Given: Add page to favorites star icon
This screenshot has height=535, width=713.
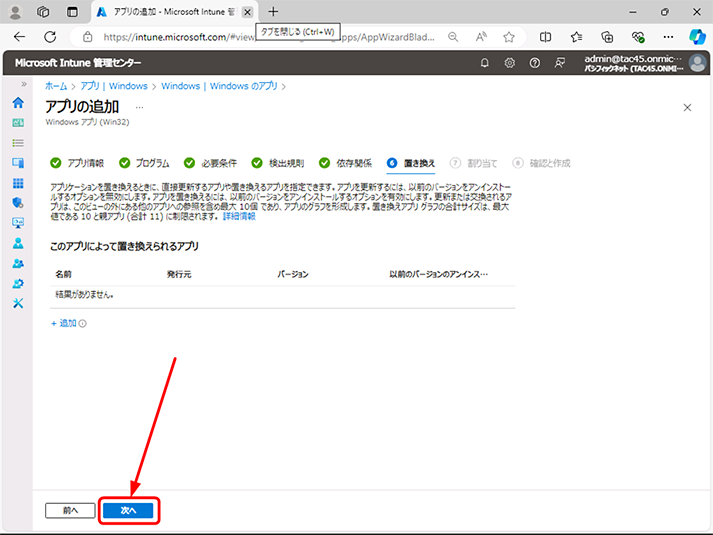Looking at the screenshot, I should (509, 37).
